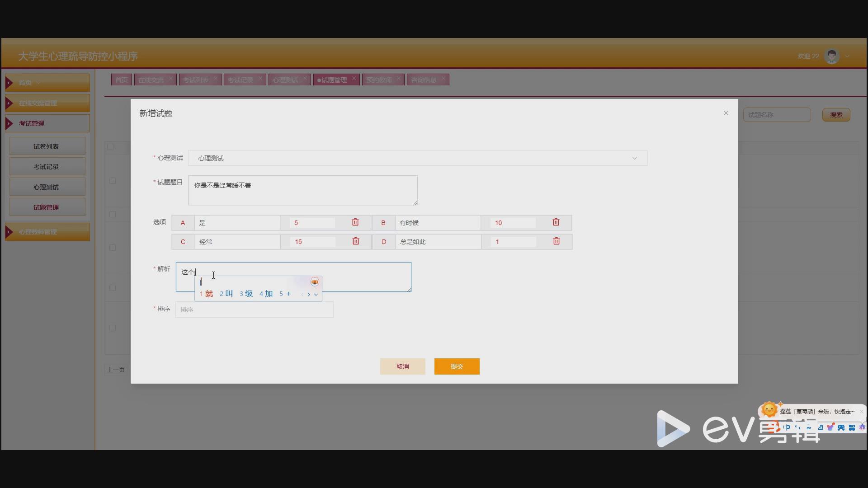Screen dimensions: 868x488
Task: Collapse the 考试管理 sidebar menu
Action: 47,123
